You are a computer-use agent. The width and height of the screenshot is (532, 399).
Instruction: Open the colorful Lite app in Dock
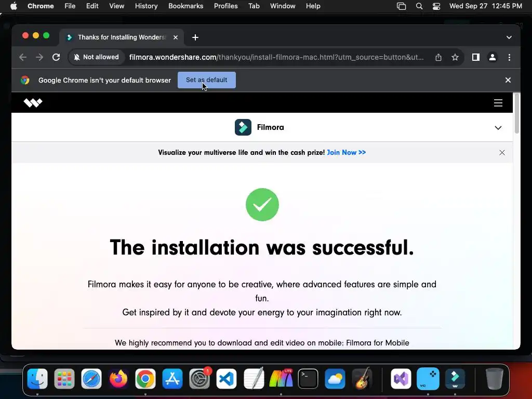coord(281,379)
